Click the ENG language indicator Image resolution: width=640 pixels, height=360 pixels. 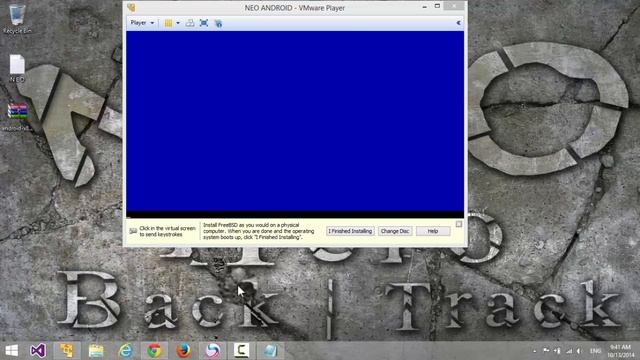pos(596,351)
